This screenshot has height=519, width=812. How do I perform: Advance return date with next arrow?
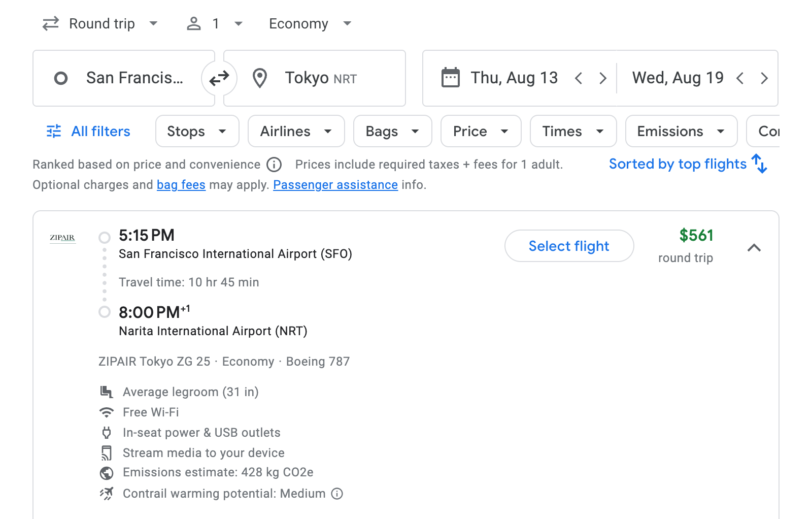[x=764, y=78]
